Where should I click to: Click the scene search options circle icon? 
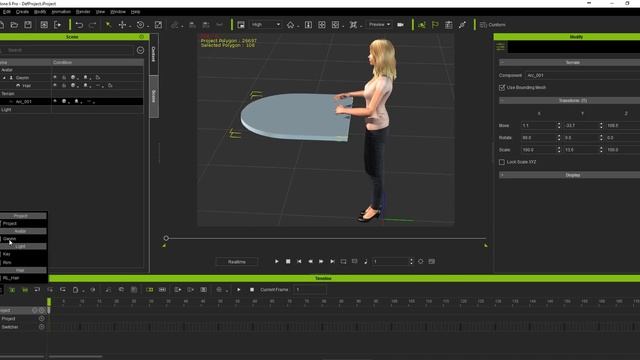click(140, 50)
